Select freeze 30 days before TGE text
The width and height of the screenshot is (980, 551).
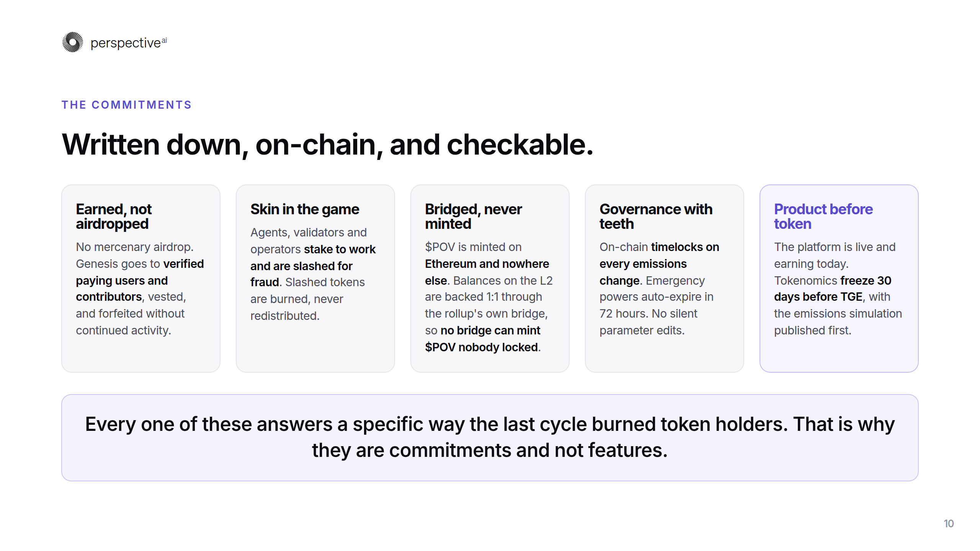click(833, 289)
